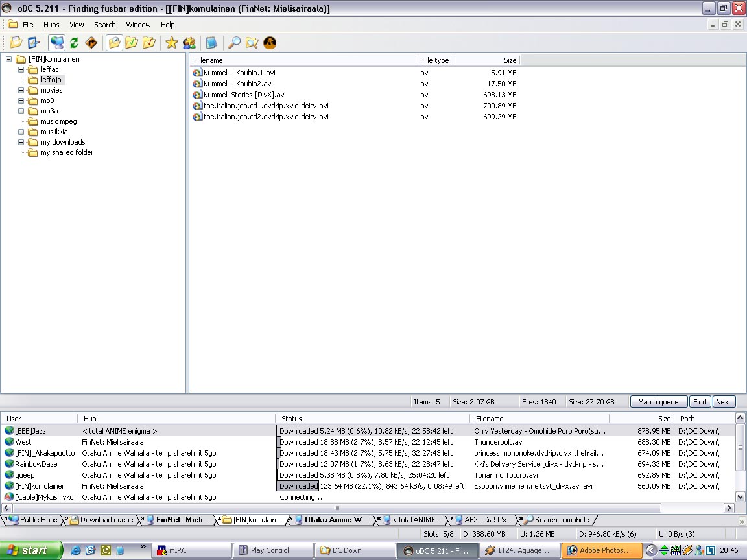Switch to the AF2 - Cra5h's... tab
Viewport: 747px width, 560px height.
pyautogui.click(x=482, y=520)
